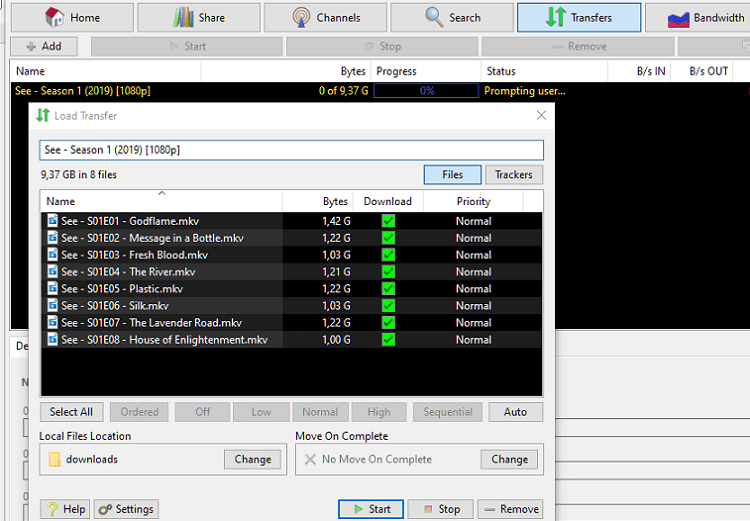This screenshot has width=750, height=521.
Task: Click Normal priority of S01E08 House of Enlightenment
Action: coord(474,340)
